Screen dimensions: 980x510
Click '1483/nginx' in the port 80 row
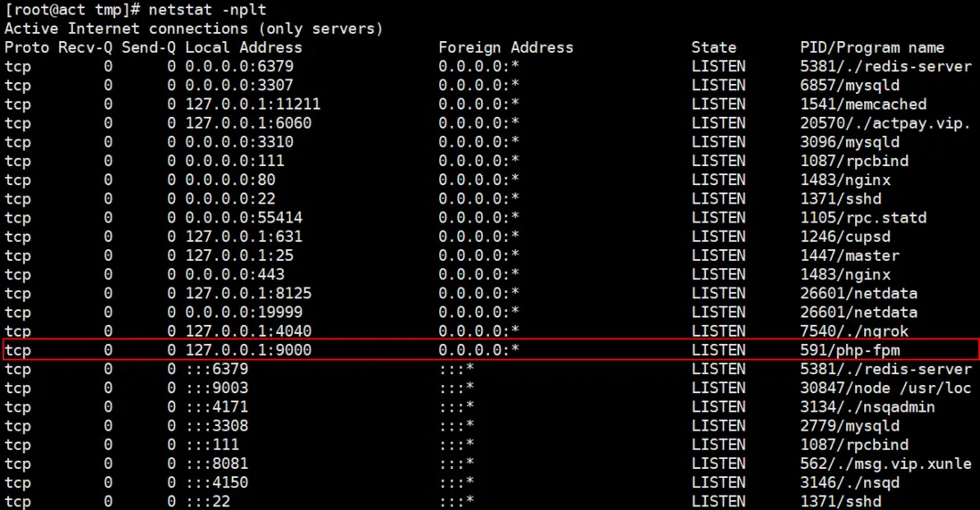pyautogui.click(x=845, y=180)
